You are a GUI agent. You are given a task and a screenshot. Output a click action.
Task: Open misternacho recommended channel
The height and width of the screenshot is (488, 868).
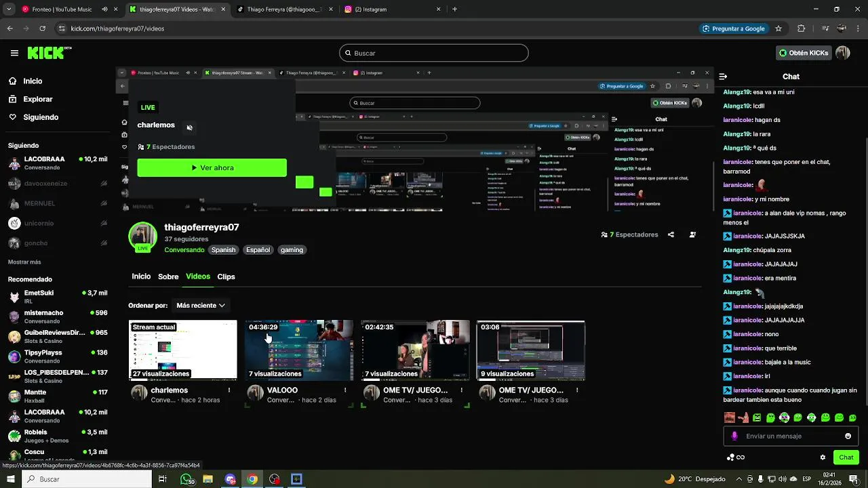(58, 317)
